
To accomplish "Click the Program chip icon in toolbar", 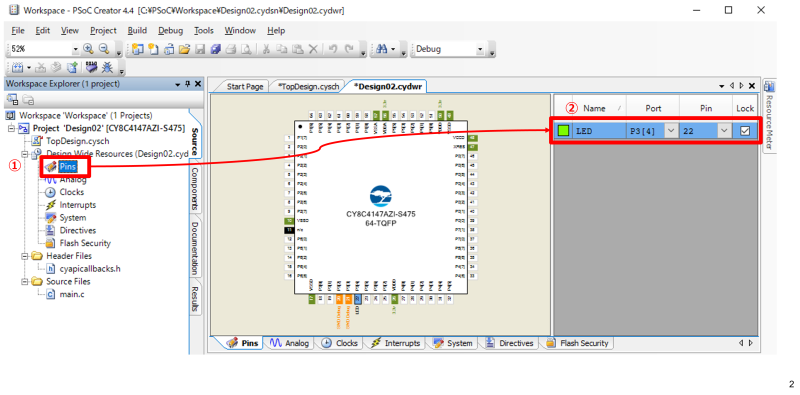I will point(92,67).
